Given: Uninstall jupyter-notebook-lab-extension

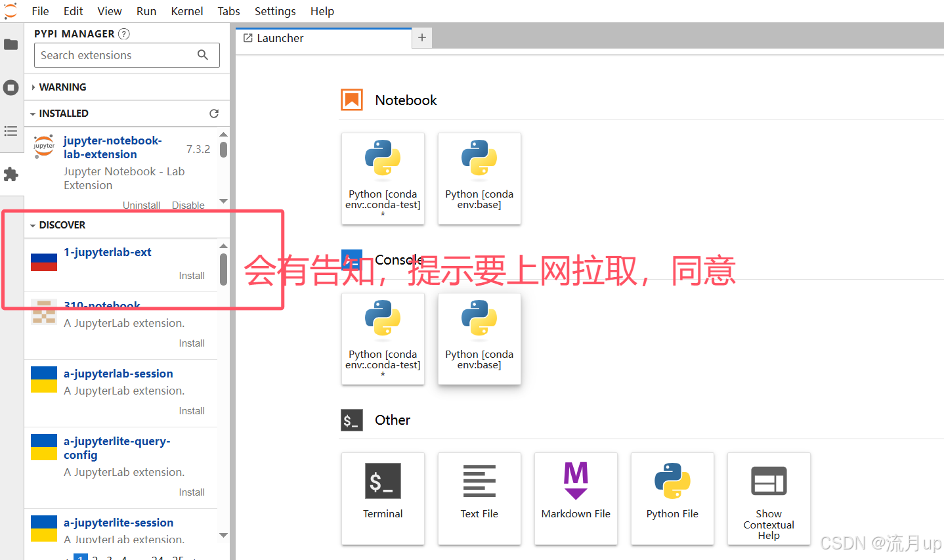Looking at the screenshot, I should pyautogui.click(x=141, y=205).
